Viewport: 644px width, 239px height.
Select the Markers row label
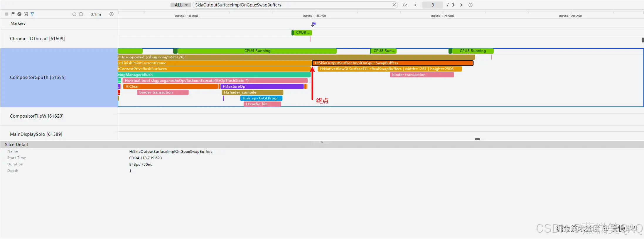click(x=18, y=23)
